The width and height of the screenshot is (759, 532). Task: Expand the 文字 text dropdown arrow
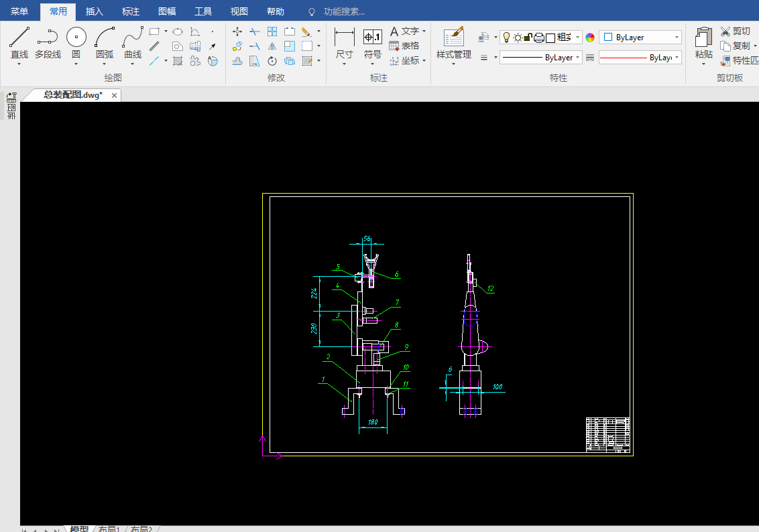(424, 31)
